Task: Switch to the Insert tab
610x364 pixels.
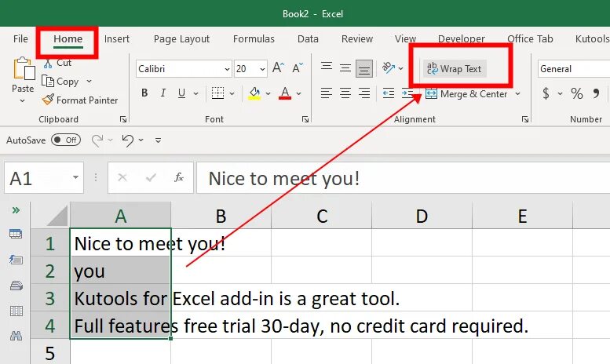Action: 117,39
